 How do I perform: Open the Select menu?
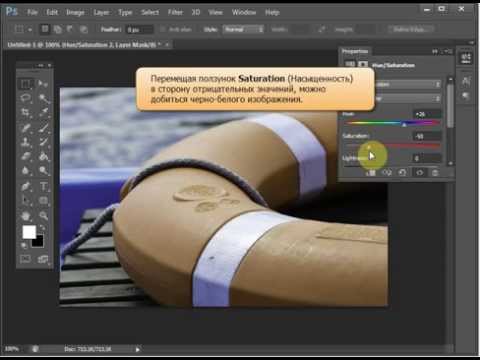tap(150, 12)
